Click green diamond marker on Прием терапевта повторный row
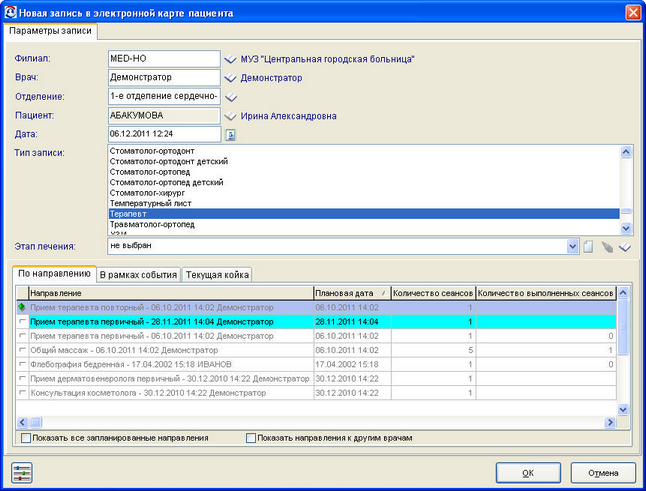 coord(22,307)
